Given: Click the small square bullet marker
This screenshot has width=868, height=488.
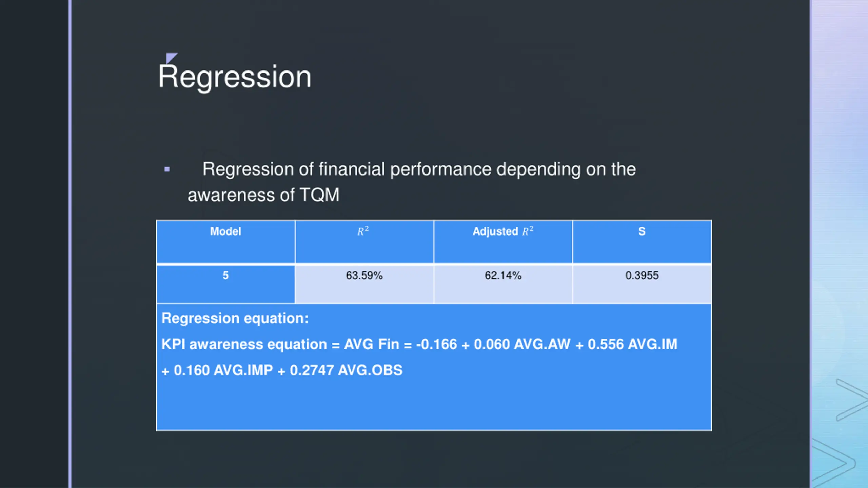Looking at the screenshot, I should (x=167, y=169).
